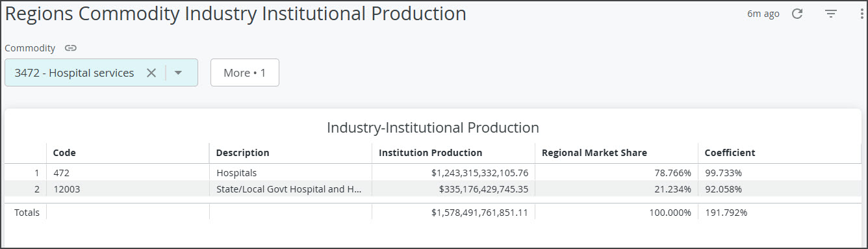Click row number 1
868x249 pixels.
37,173
